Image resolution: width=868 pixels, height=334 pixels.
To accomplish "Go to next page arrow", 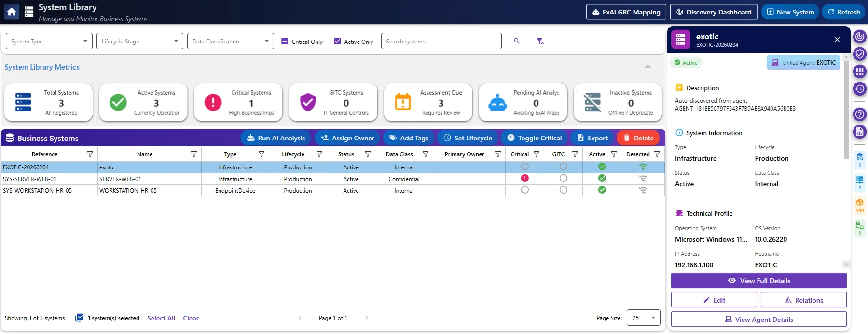I will 367,318.
